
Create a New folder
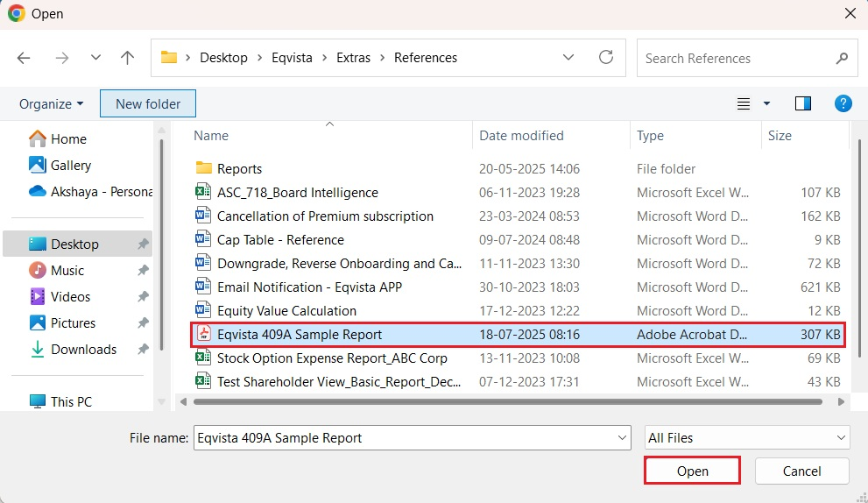[148, 103]
